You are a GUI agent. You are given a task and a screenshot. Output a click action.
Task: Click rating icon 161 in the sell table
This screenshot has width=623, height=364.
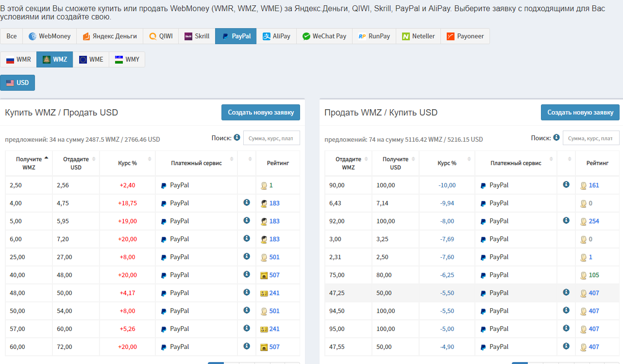584,185
